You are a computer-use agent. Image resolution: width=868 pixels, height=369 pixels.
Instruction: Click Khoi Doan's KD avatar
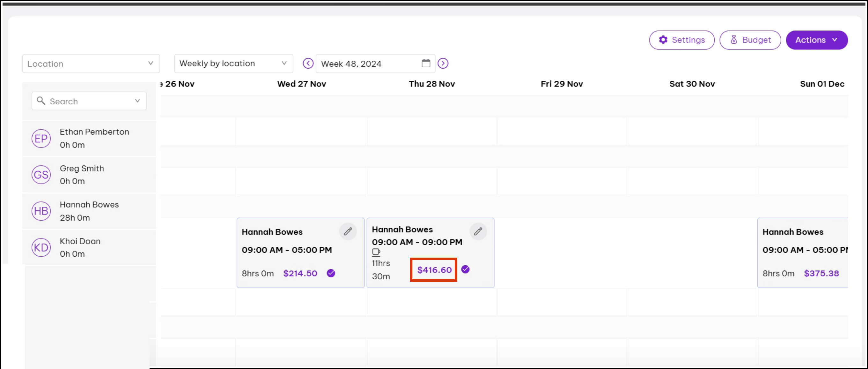tap(41, 247)
